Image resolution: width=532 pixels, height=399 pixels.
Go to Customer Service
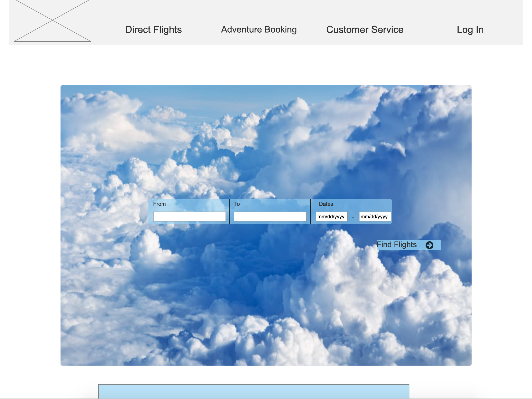coord(365,30)
